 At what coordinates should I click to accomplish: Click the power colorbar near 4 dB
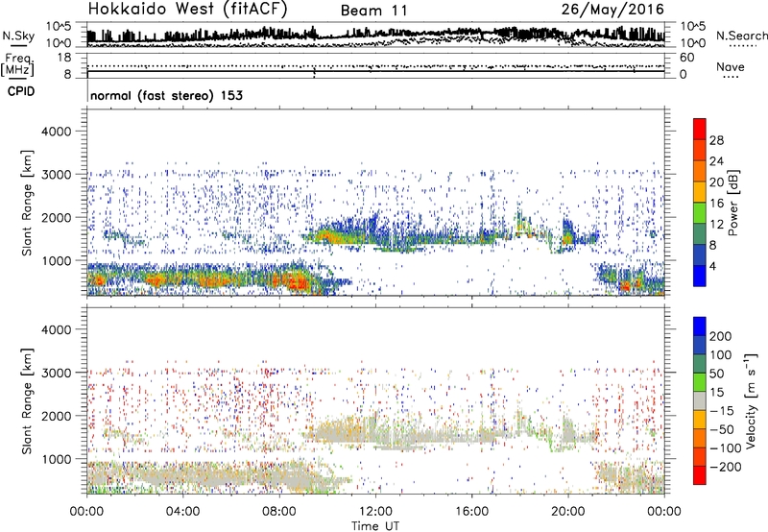(700, 266)
